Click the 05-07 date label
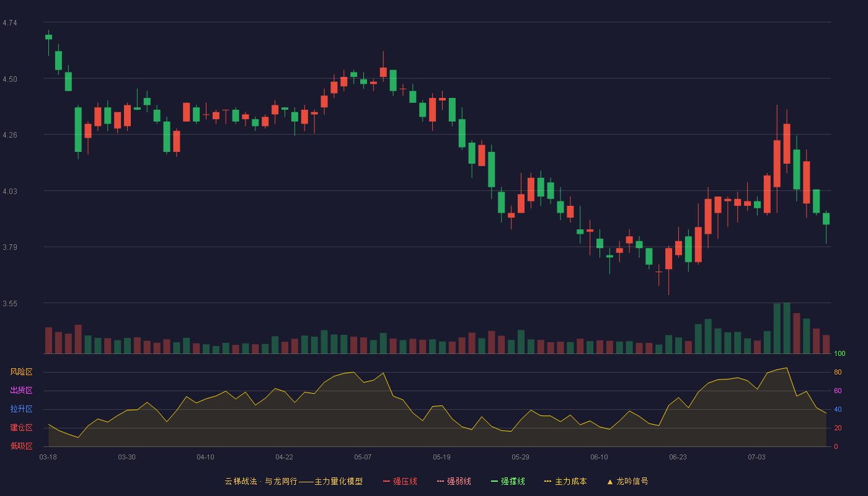This screenshot has height=496, width=868. 363,457
